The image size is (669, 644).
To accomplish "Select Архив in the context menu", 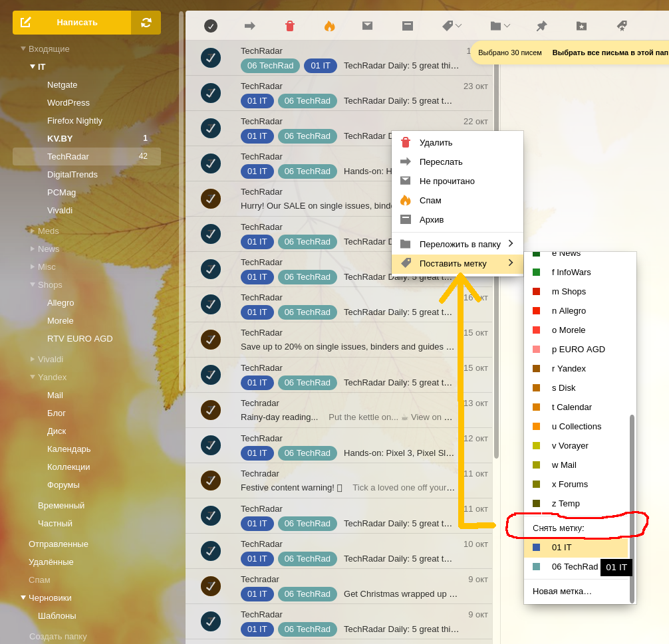I will [458, 219].
